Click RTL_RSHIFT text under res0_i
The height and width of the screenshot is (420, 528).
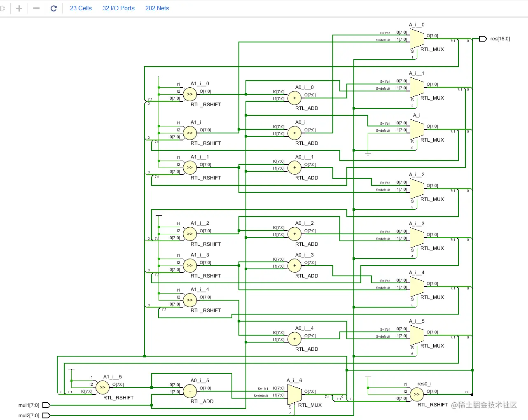432,405
